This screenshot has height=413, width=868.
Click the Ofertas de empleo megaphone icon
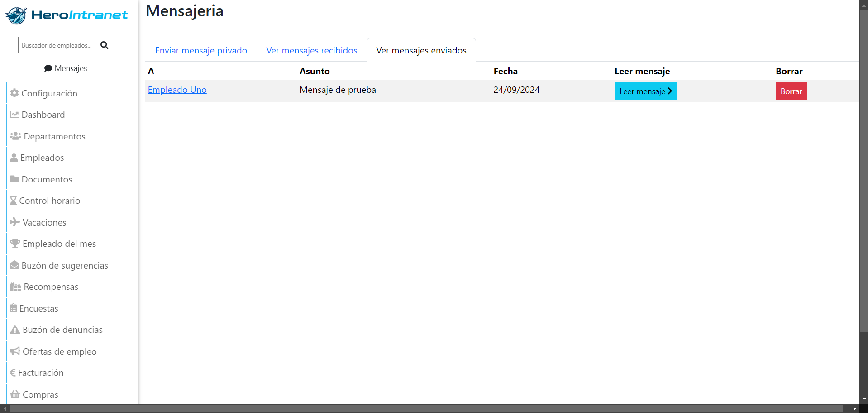(x=15, y=351)
